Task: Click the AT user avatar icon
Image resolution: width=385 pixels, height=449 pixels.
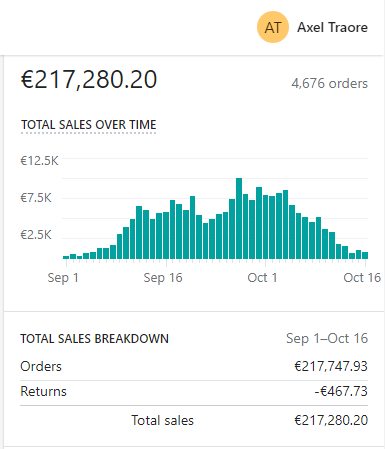Action: point(273,27)
